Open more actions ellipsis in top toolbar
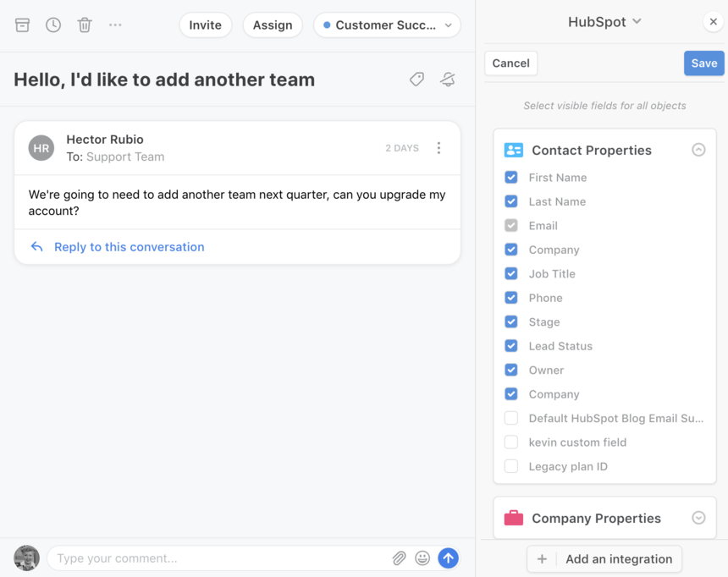The width and height of the screenshot is (728, 577). point(115,25)
